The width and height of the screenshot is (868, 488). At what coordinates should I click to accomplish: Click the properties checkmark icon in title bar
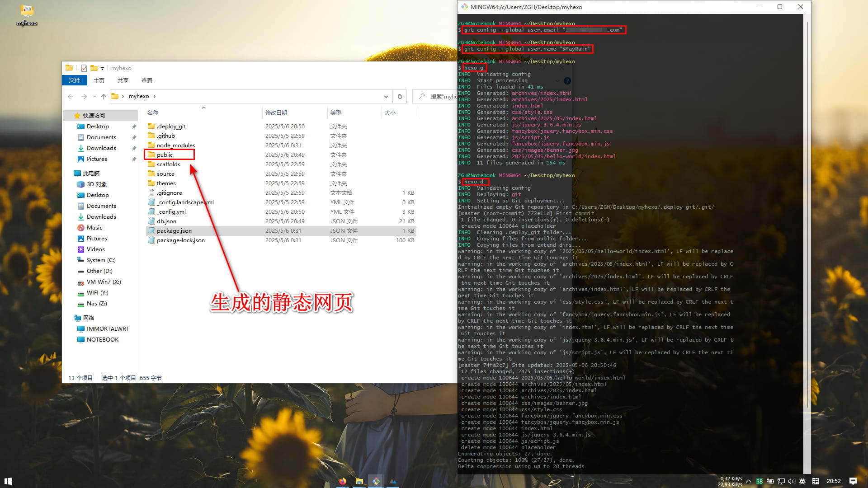point(84,68)
